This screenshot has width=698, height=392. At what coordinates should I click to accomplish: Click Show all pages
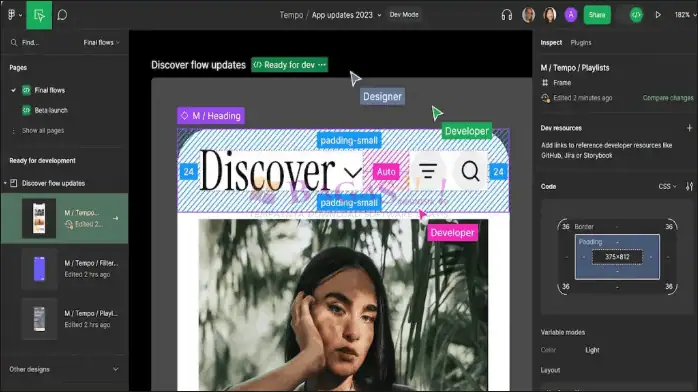[x=43, y=131]
